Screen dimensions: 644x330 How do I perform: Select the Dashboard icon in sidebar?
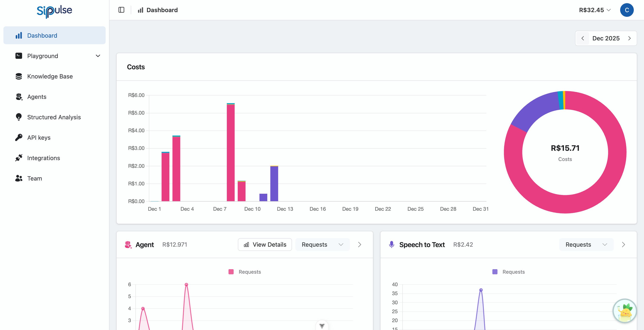[x=19, y=35]
